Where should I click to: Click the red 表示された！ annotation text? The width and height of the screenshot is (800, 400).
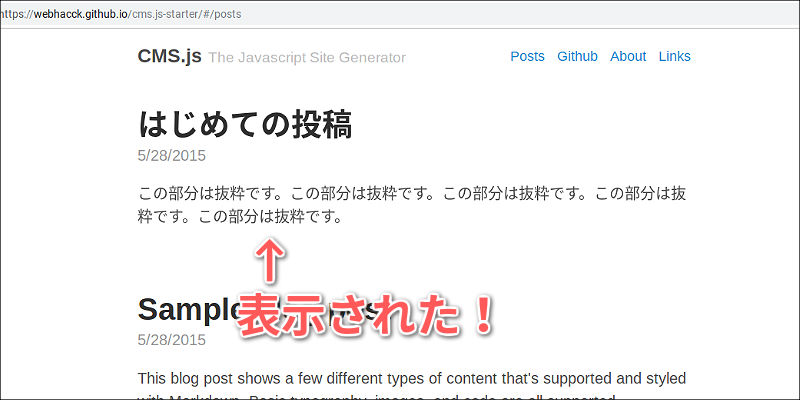pyautogui.click(x=366, y=316)
